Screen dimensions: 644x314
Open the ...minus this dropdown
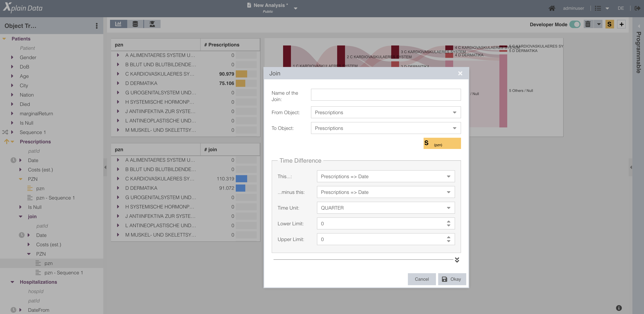(x=386, y=192)
